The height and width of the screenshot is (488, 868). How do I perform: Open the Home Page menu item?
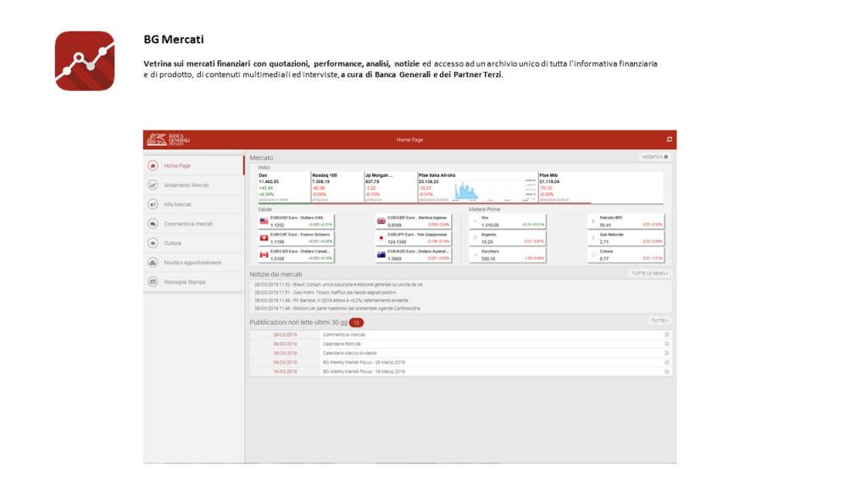click(x=193, y=165)
